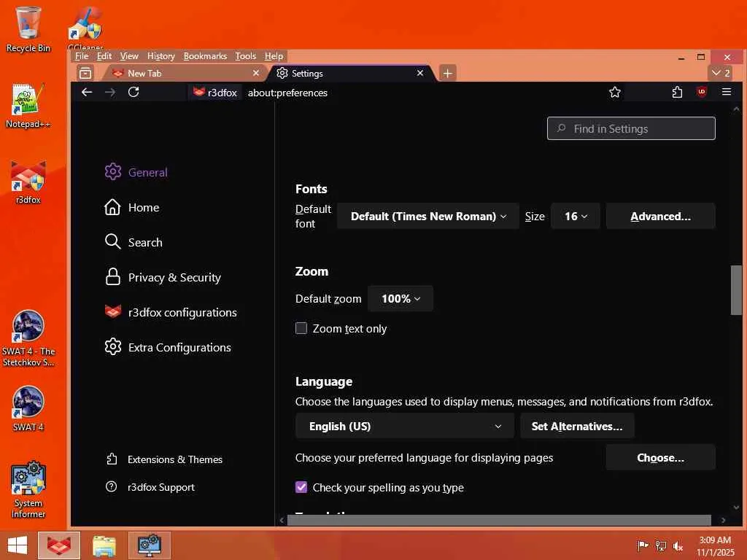Select SWAT 4 - The Stetchkov S... shortcut
The height and width of the screenshot is (560, 747).
coord(28,338)
